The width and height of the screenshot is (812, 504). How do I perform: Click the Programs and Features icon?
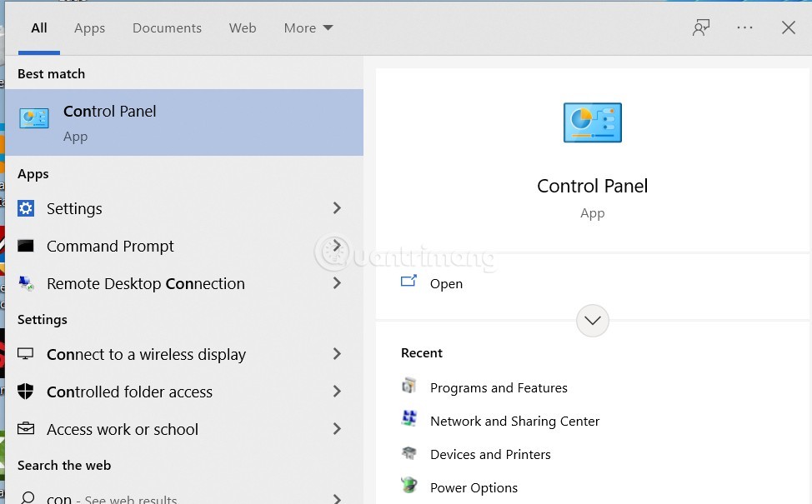tap(409, 386)
